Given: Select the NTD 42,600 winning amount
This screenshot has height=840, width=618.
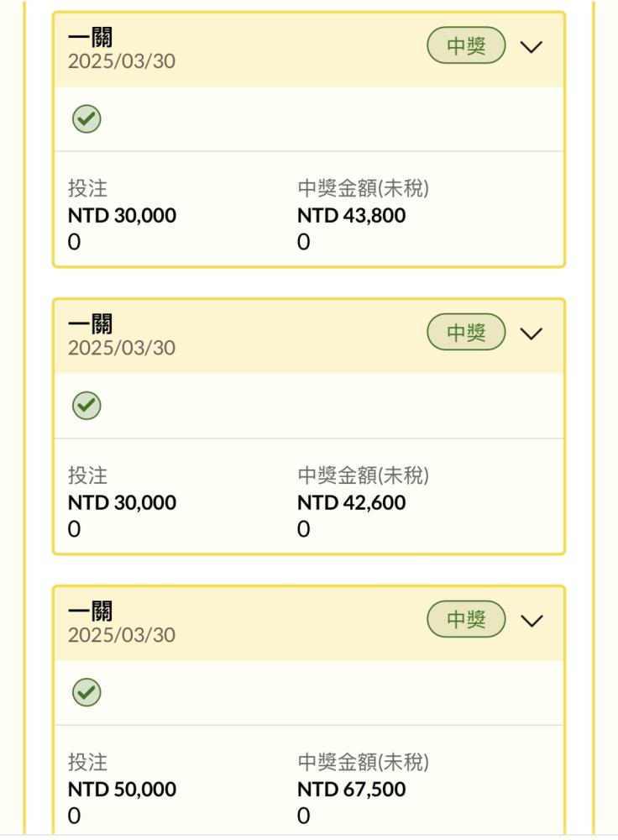Looking at the screenshot, I should (351, 503).
